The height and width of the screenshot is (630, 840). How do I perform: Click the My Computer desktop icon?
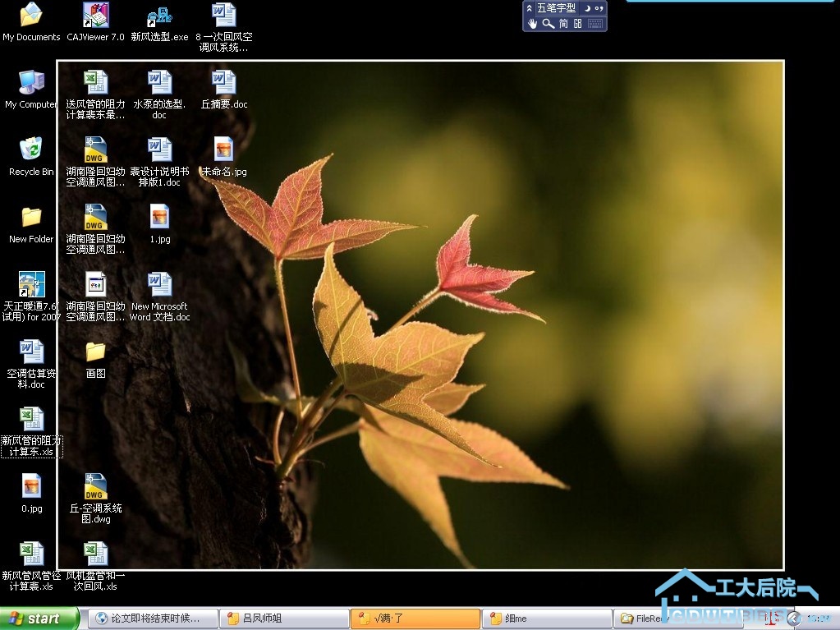point(31,82)
